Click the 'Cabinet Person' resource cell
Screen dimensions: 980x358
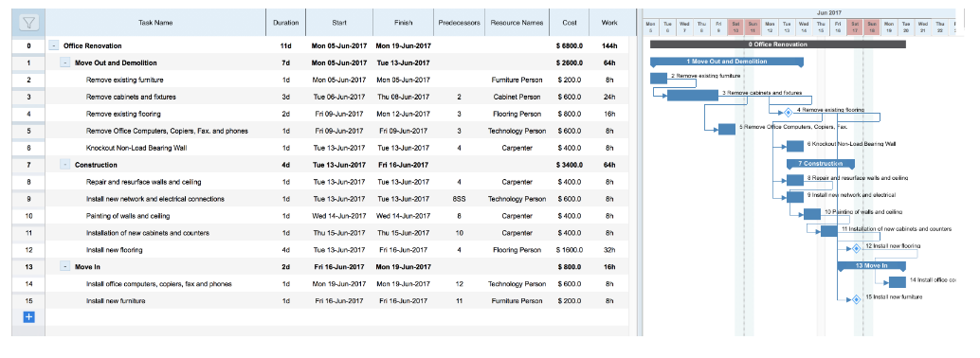pos(517,97)
